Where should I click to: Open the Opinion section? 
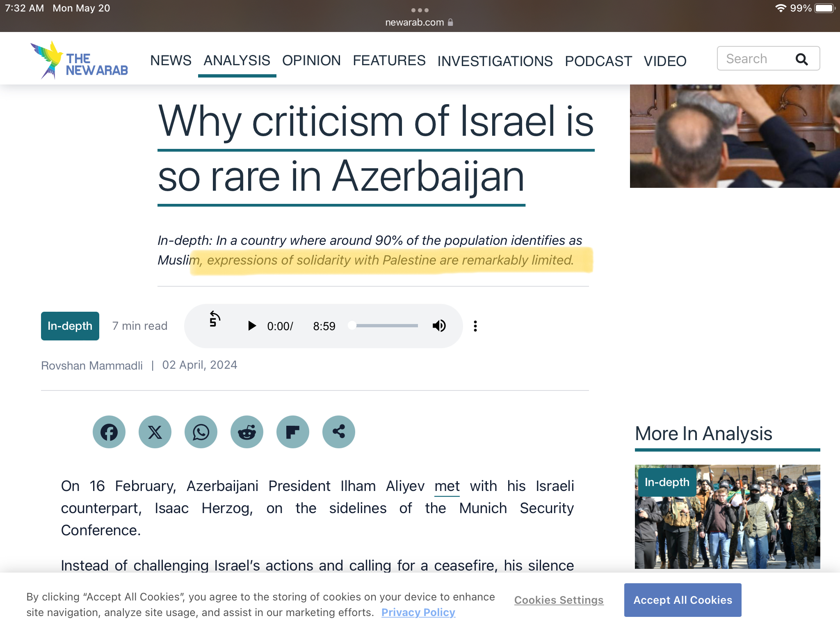pyautogui.click(x=311, y=61)
